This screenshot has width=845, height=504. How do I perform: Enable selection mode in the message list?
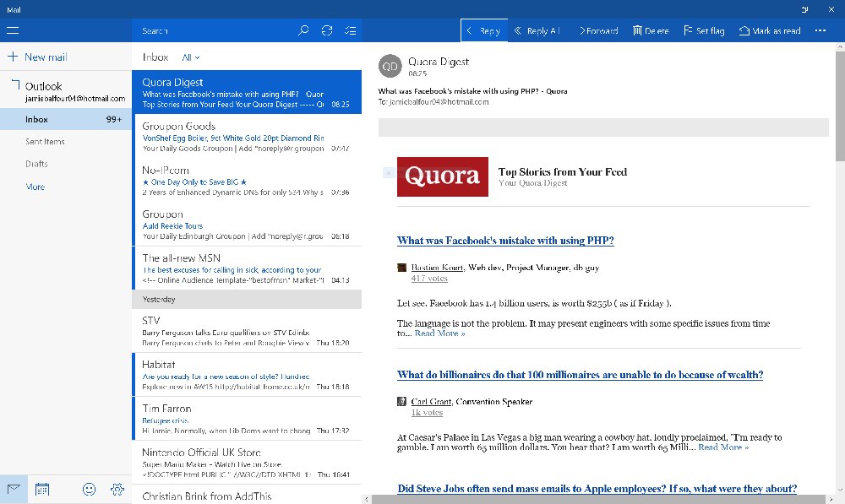[x=351, y=30]
